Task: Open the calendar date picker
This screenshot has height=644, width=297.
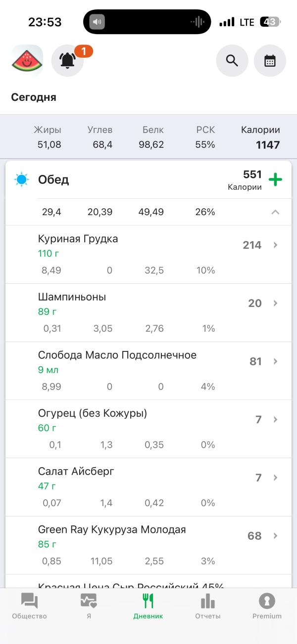Action: point(270,60)
